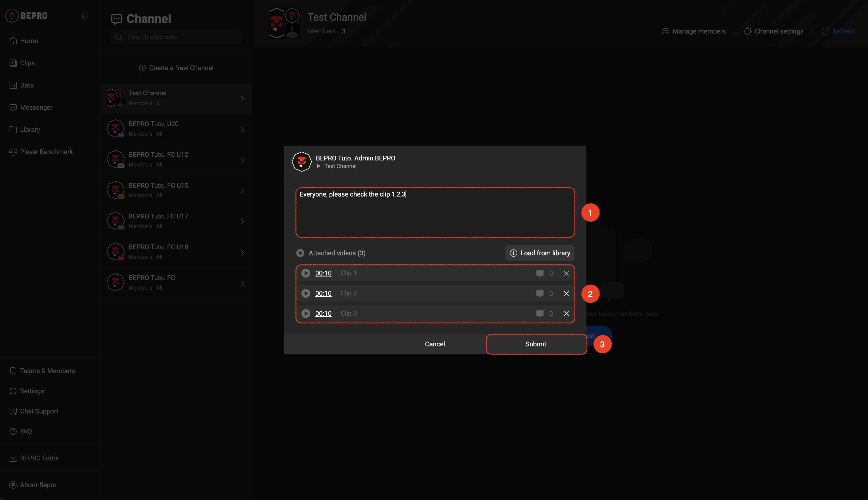This screenshot has height=500, width=868.
Task: Open Clip 2 comment bubble icon
Action: click(x=540, y=293)
